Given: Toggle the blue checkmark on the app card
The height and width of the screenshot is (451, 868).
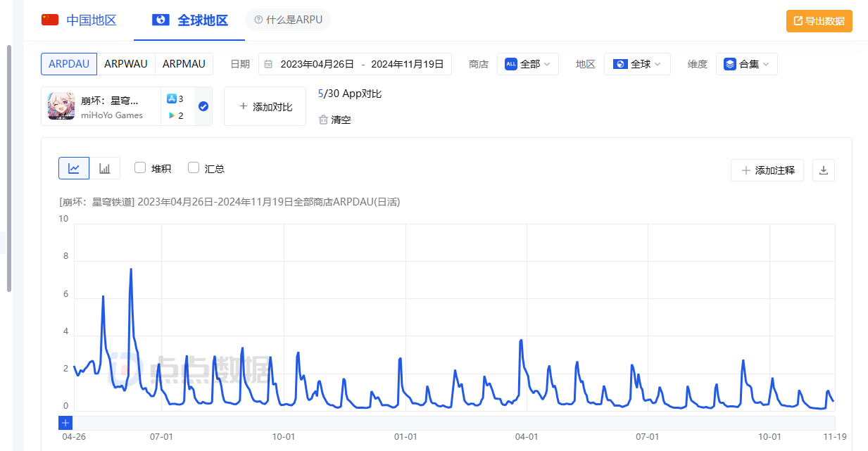Looking at the screenshot, I should (x=203, y=106).
